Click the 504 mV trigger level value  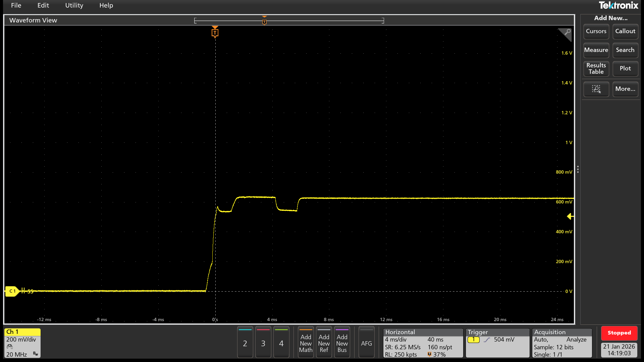point(504,340)
